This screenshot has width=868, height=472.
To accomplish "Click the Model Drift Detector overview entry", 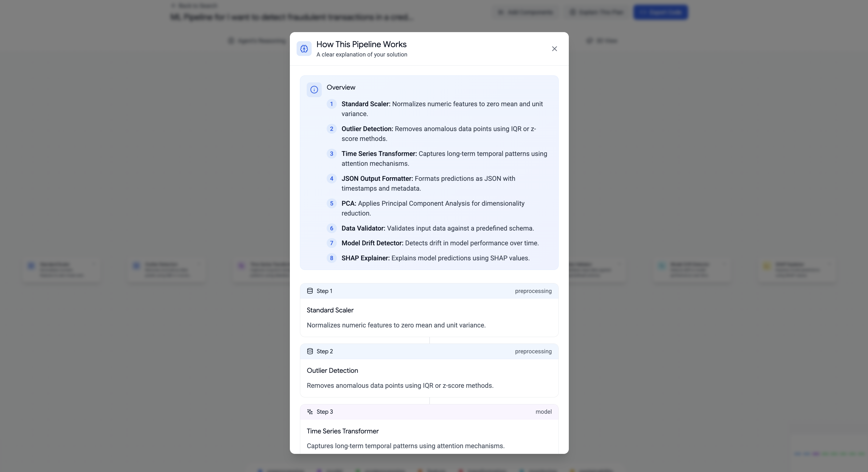I will [x=440, y=243].
